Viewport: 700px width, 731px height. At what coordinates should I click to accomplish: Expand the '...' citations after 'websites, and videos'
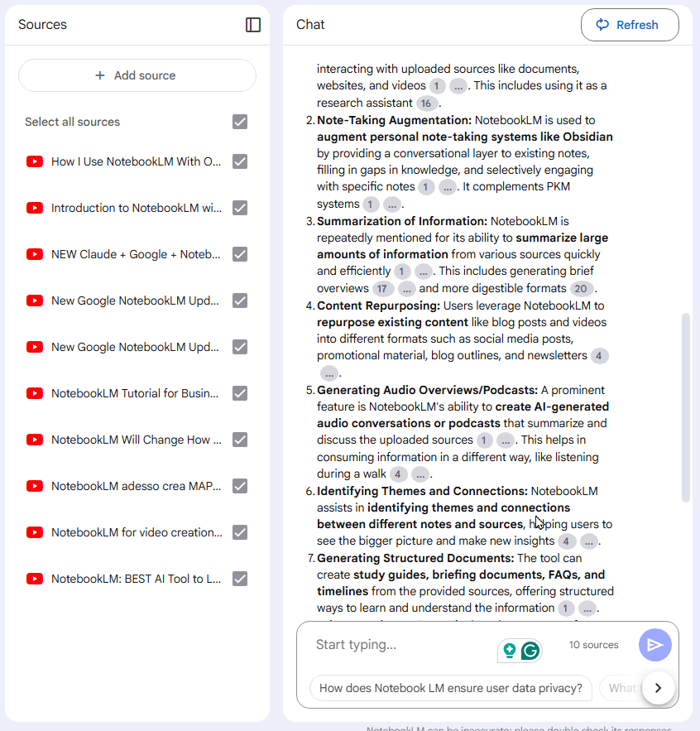[x=458, y=86]
